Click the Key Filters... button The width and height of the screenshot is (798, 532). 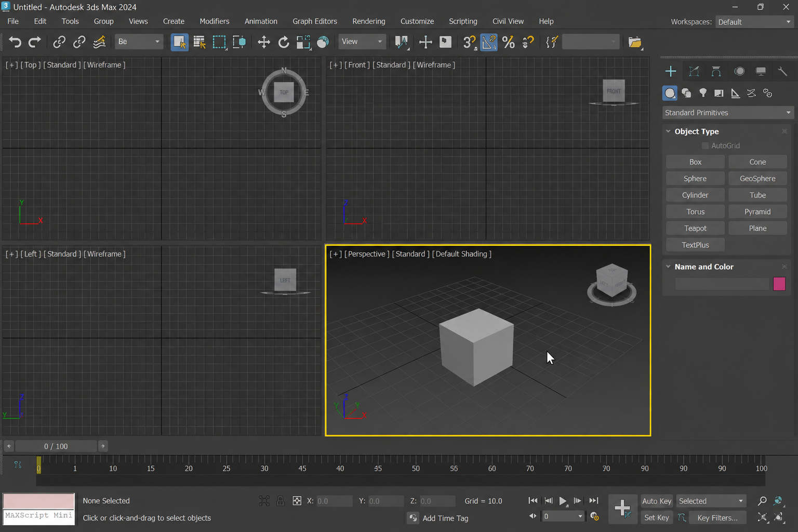(717, 517)
